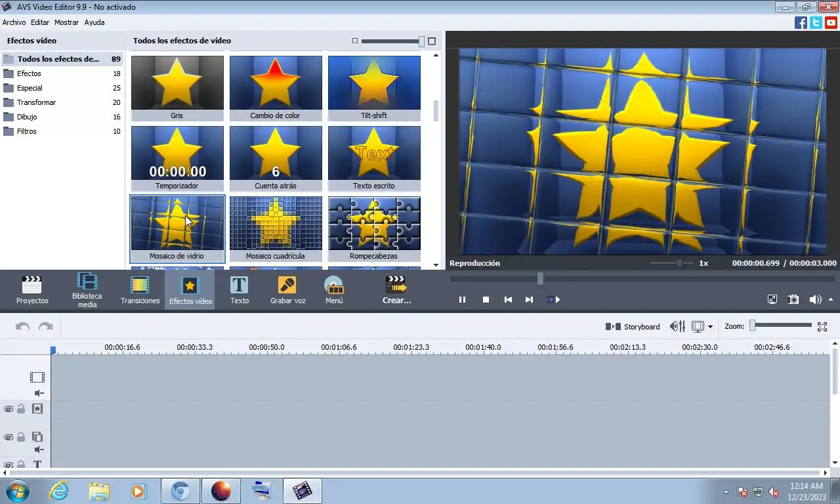The image size is (840, 504).
Task: Select small thumbnail size icon
Action: point(355,41)
